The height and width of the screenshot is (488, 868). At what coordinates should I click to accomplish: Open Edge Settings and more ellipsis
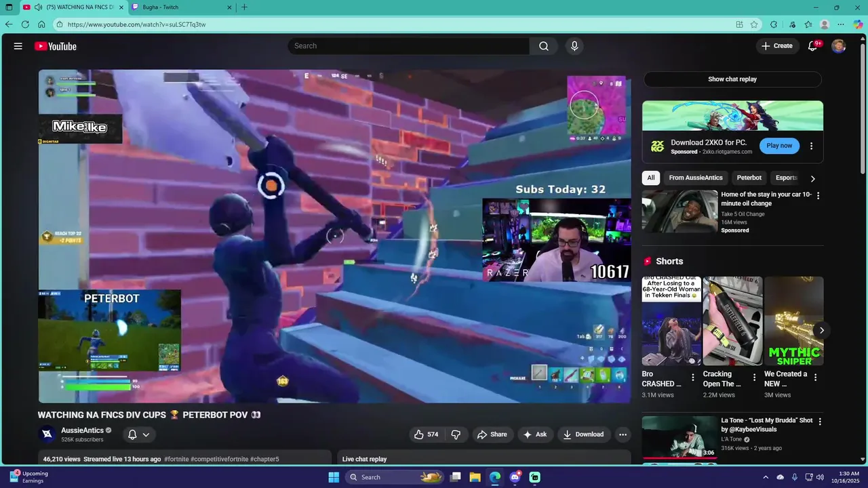tap(841, 24)
